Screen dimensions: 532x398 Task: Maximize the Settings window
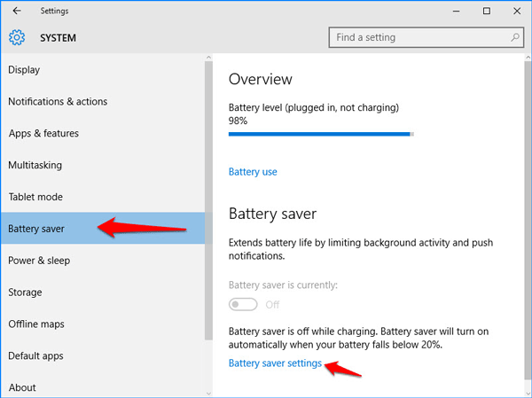486,11
